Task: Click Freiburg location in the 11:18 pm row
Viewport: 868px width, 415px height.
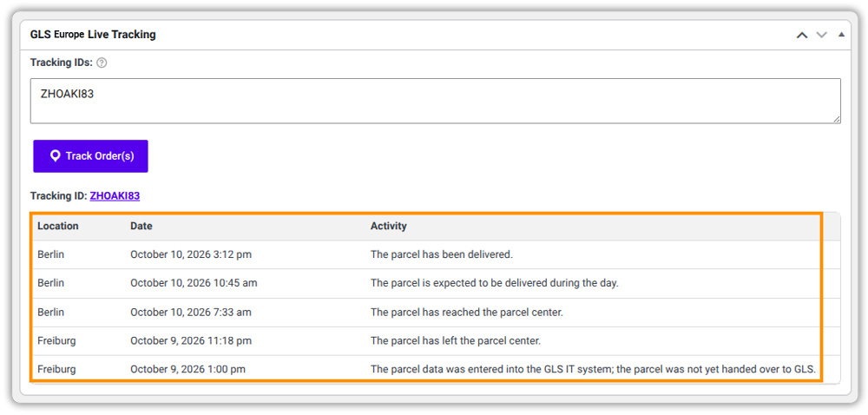Action: tap(56, 341)
